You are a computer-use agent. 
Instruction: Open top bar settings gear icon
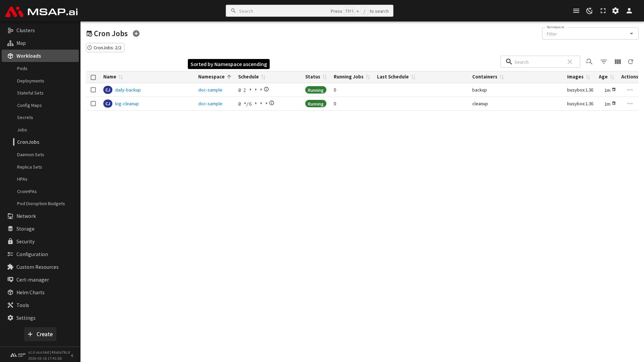click(615, 11)
